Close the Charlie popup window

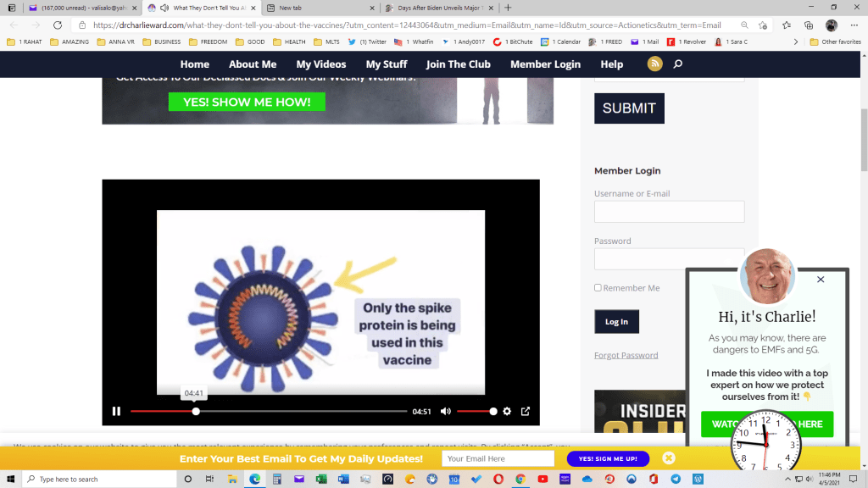pos(820,280)
